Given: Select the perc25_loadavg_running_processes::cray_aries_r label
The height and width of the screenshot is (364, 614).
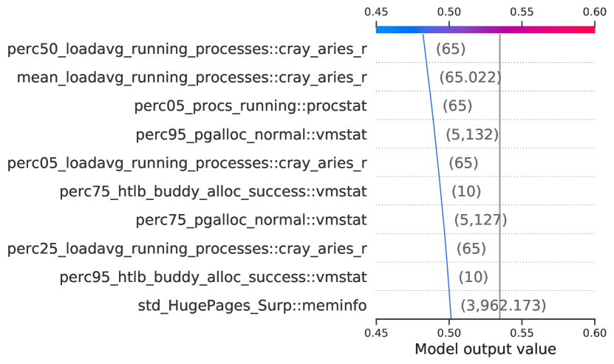Looking at the screenshot, I should pos(187,249).
